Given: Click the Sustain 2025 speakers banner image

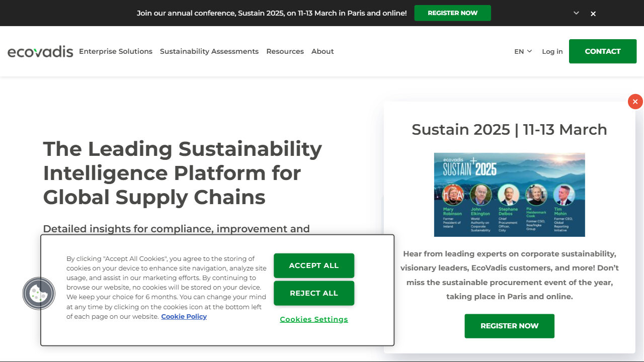Looking at the screenshot, I should [x=510, y=195].
